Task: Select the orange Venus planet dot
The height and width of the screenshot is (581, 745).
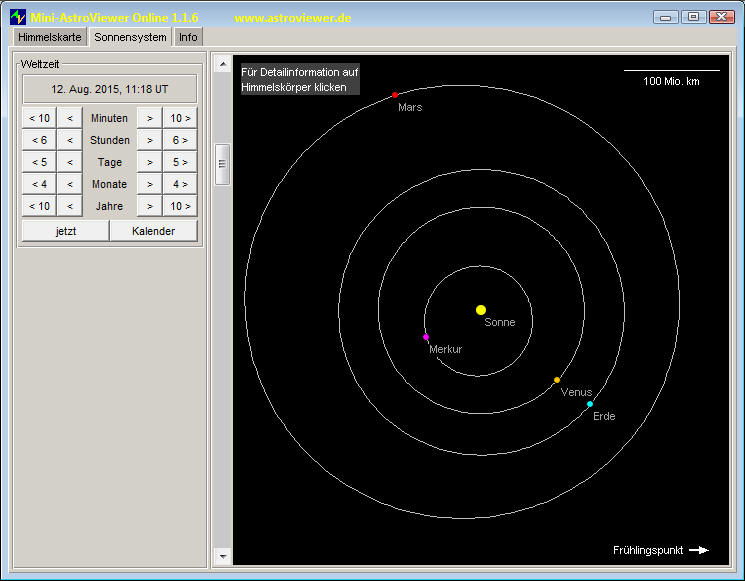Action: pos(557,380)
